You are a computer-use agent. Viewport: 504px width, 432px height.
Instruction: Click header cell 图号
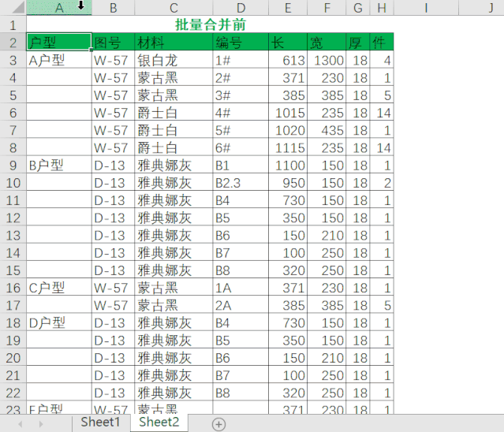click(113, 42)
